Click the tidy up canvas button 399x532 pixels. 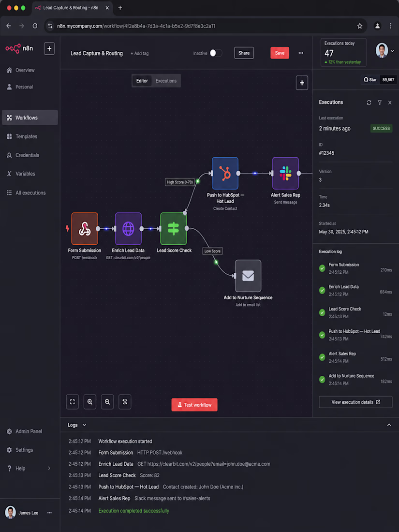click(x=125, y=402)
